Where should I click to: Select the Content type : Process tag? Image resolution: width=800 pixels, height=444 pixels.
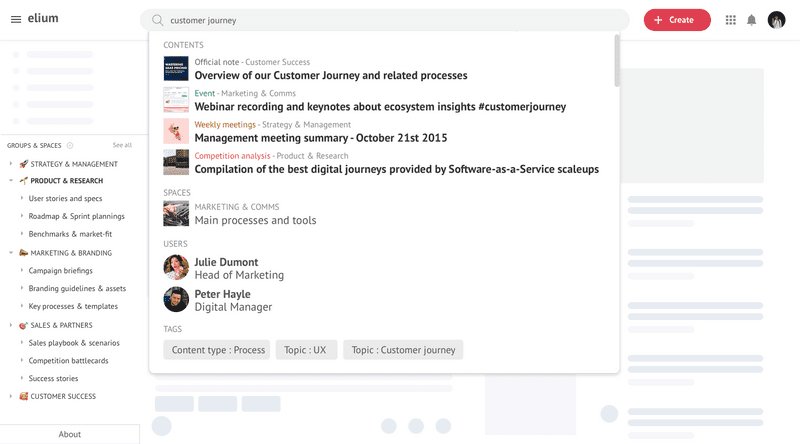click(217, 350)
